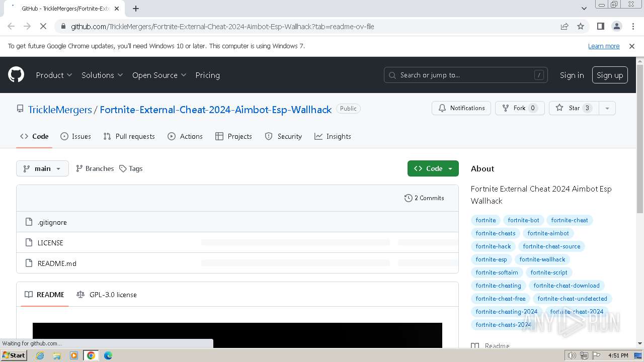
Task: Select the README tab
Action: pos(44,295)
